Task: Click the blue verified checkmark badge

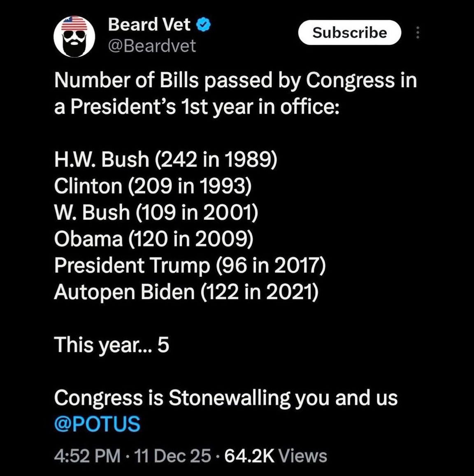Action: click(203, 25)
